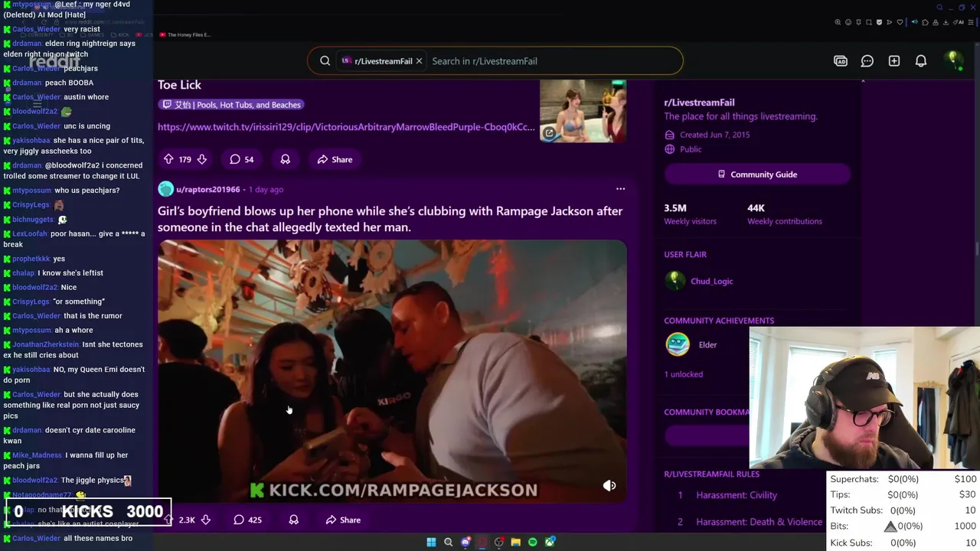Viewport: 980px width, 551px height.
Task: Open the Toe Lick post title
Action: (179, 85)
